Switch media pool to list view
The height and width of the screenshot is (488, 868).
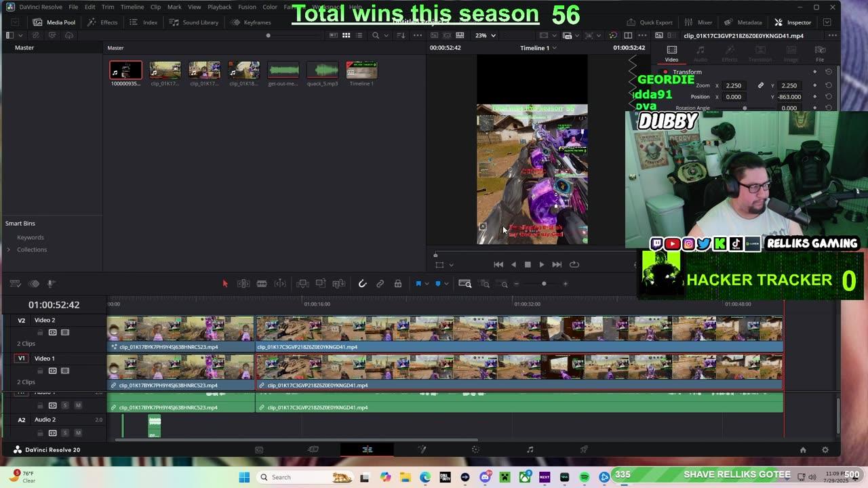click(359, 35)
